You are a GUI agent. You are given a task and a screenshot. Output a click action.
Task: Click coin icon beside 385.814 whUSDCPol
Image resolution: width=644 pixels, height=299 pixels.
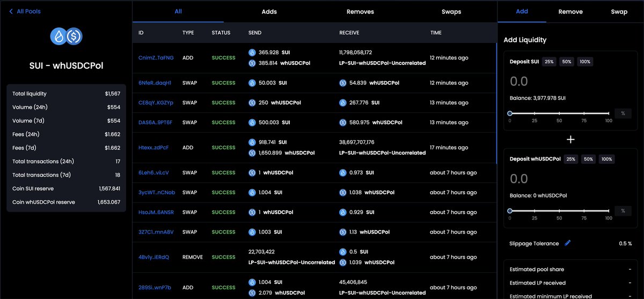252,63
